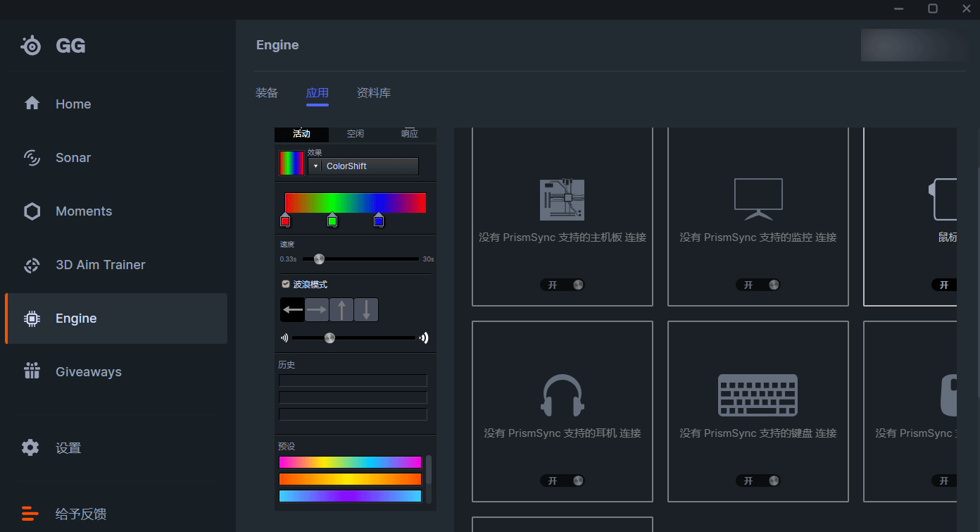Screen dimensions: 980x532
Task: Toggle the mouse (鼠标) card 开 switch
Action: [944, 285]
